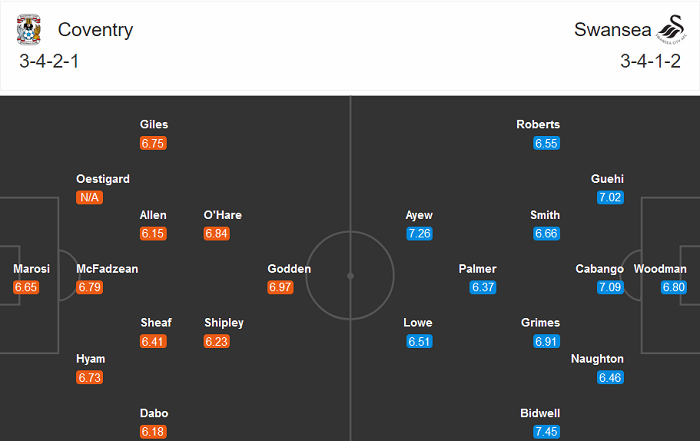This screenshot has width=700, height=441.
Task: Open Godden's player profile
Action: point(289,269)
